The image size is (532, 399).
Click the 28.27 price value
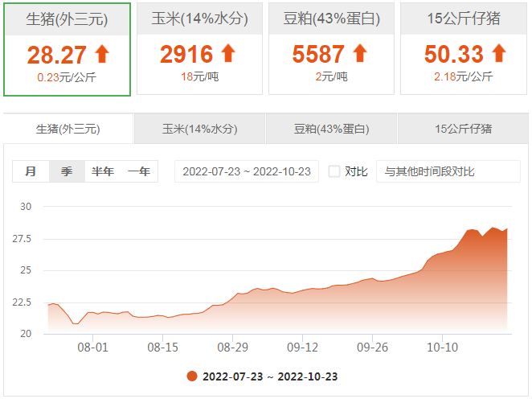point(57,55)
